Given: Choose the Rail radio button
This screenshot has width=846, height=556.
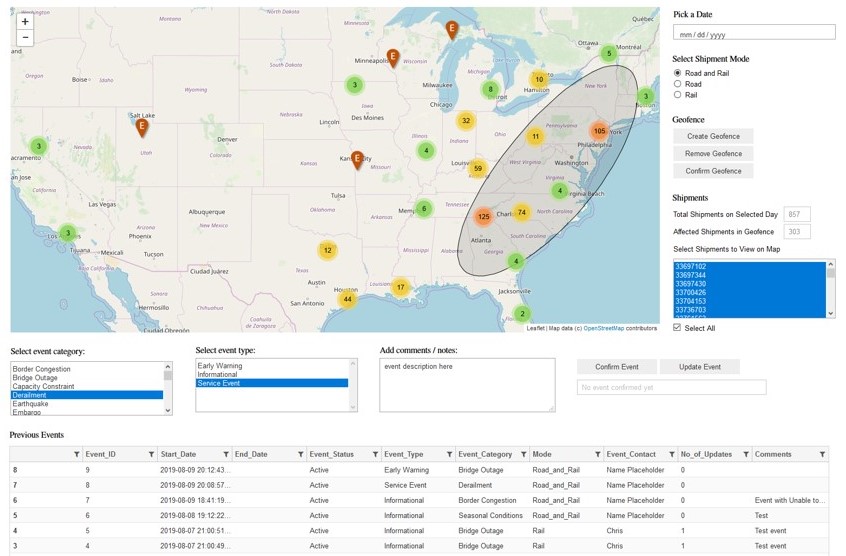Looking at the screenshot, I should (x=679, y=96).
